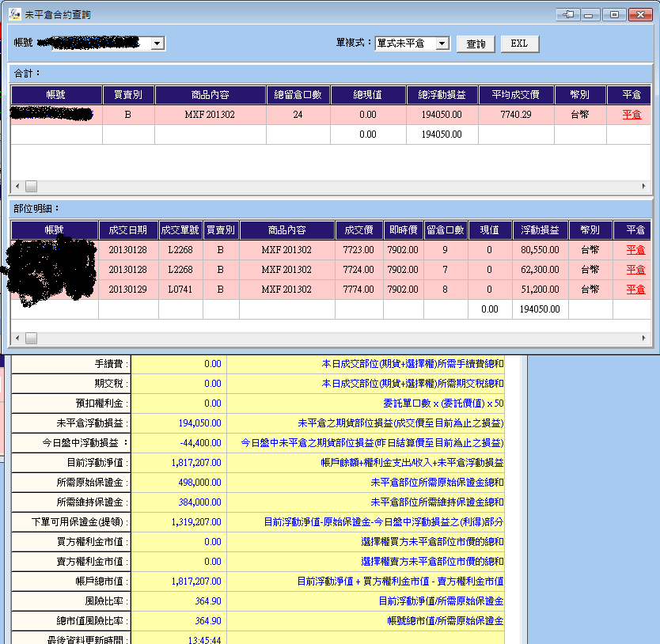Click 所需原始保證金 value 498,000.00
The width and height of the screenshot is (660, 644).
[x=200, y=483]
